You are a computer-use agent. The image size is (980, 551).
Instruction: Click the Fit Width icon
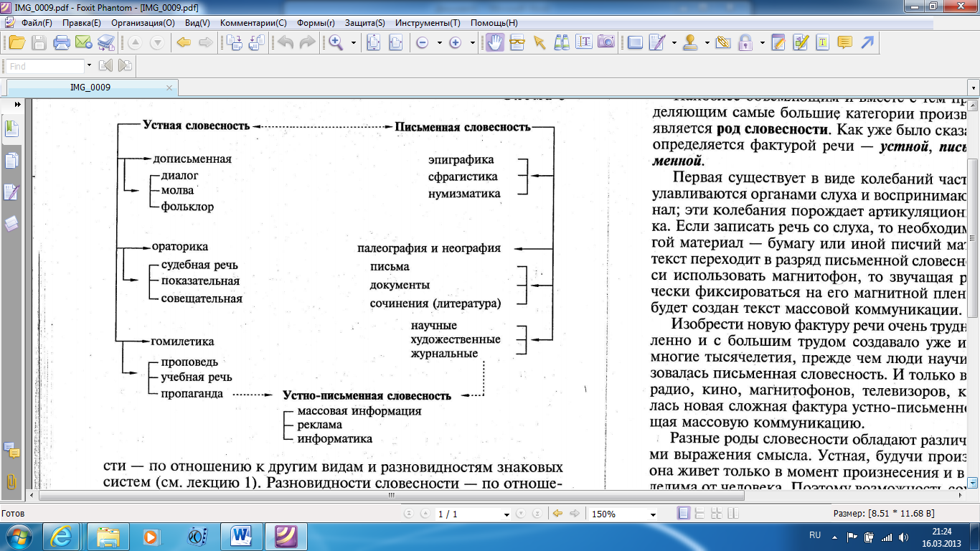395,42
